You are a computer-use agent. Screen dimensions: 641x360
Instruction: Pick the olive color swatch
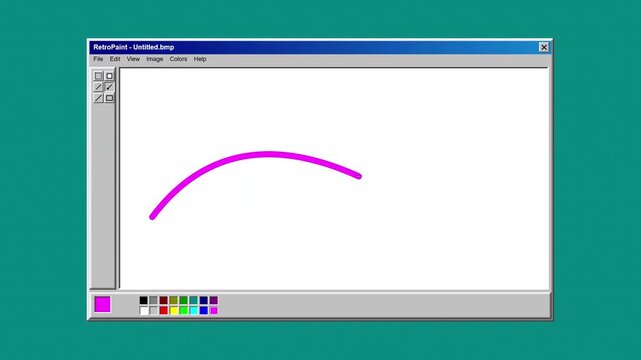click(173, 300)
